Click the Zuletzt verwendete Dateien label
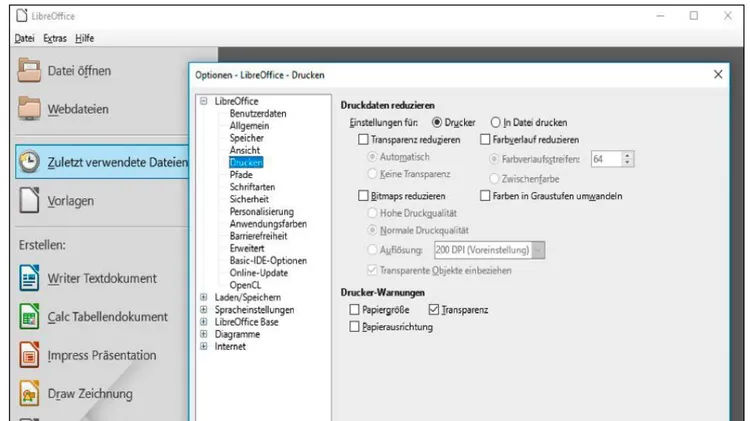Image resolution: width=750 pixels, height=421 pixels. coord(118,162)
